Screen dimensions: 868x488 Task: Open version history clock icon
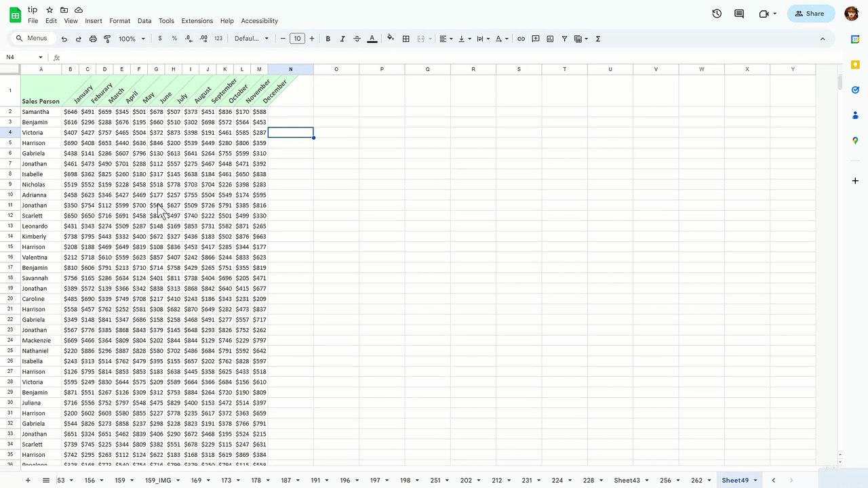point(717,14)
